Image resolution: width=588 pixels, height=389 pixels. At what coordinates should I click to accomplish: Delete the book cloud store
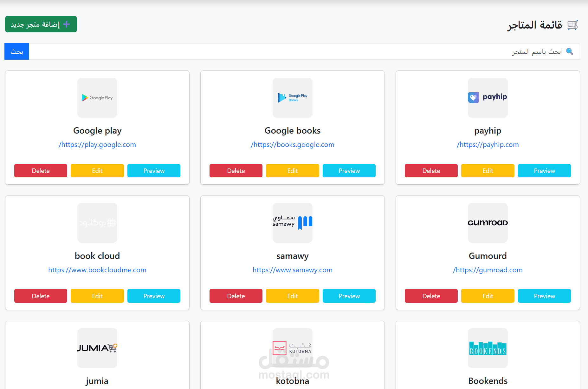41,296
